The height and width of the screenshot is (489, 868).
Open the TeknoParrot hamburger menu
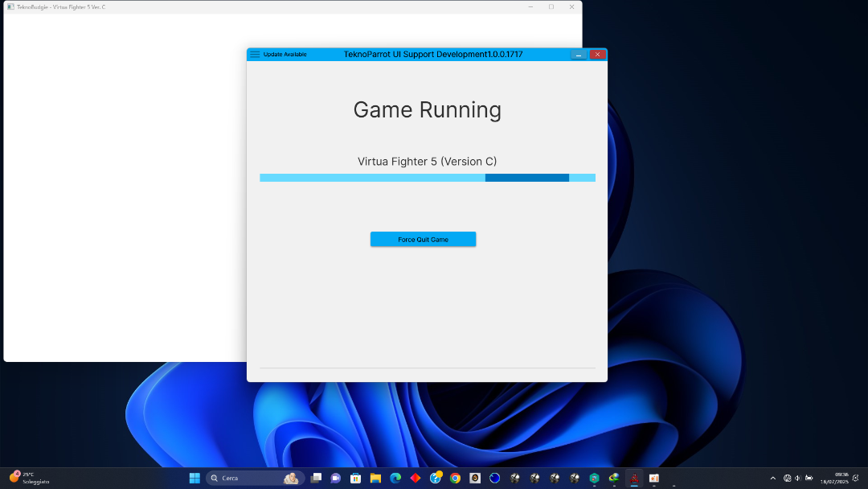tap(255, 54)
